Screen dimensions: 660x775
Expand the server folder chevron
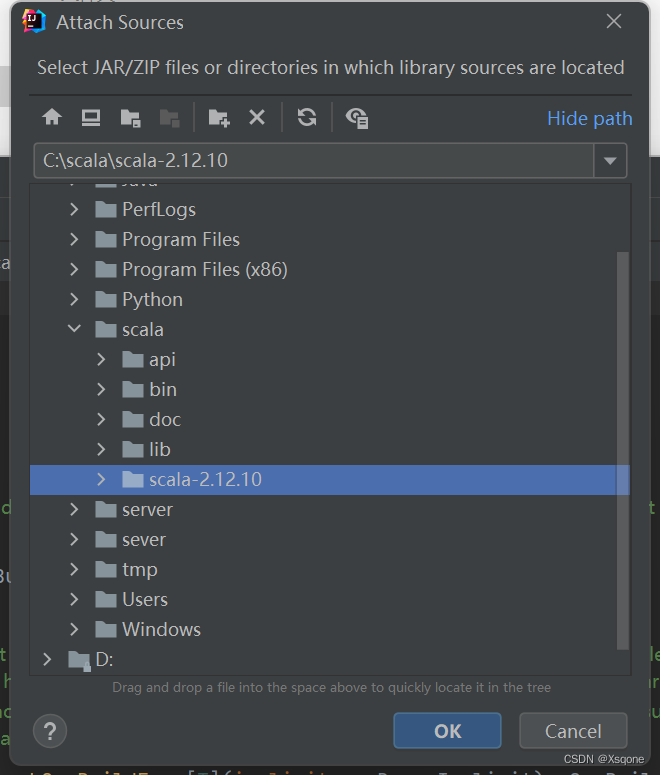coord(74,510)
